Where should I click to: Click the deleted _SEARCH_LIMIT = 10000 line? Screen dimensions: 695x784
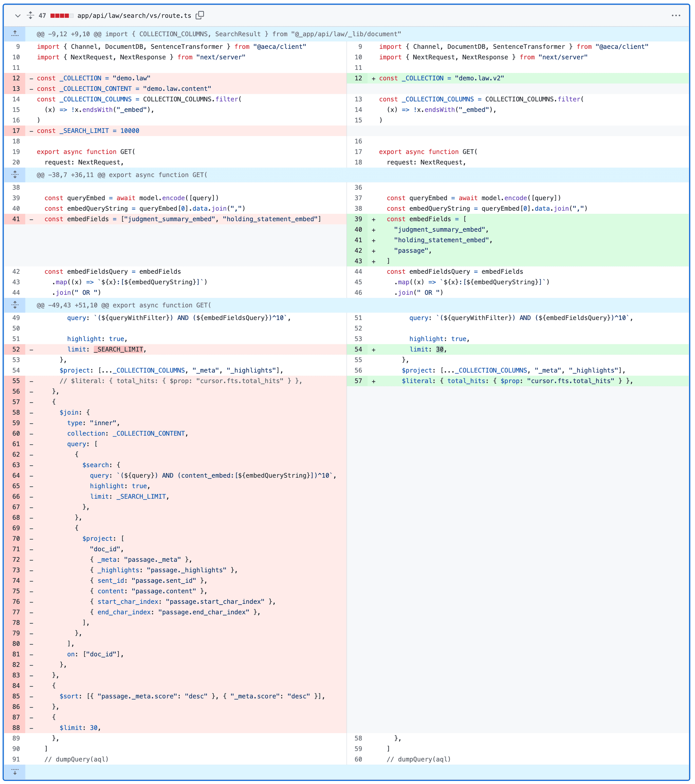(88, 131)
